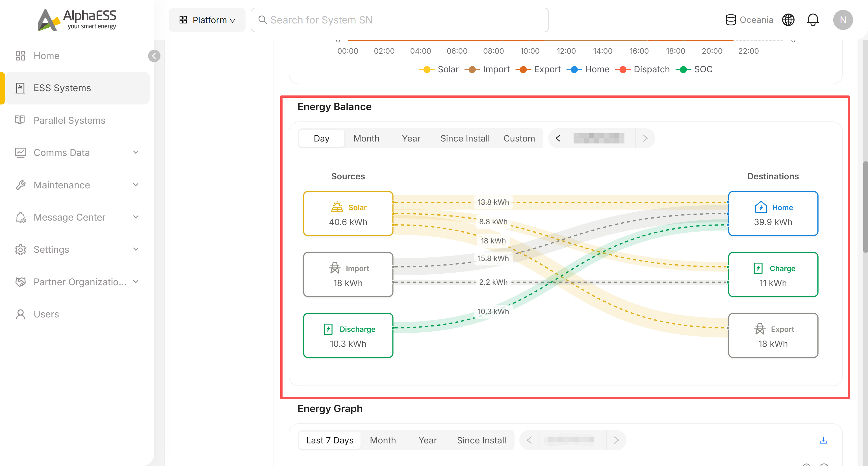Click the 13.8 kWh flow label
Viewport: 868px width, 466px height.
[x=493, y=202]
